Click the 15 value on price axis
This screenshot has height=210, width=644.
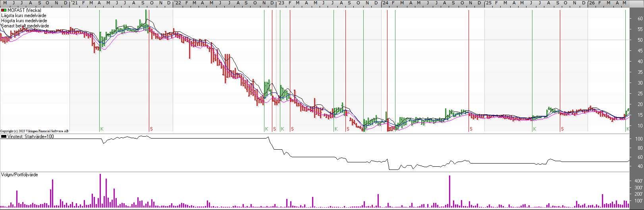click(640, 115)
